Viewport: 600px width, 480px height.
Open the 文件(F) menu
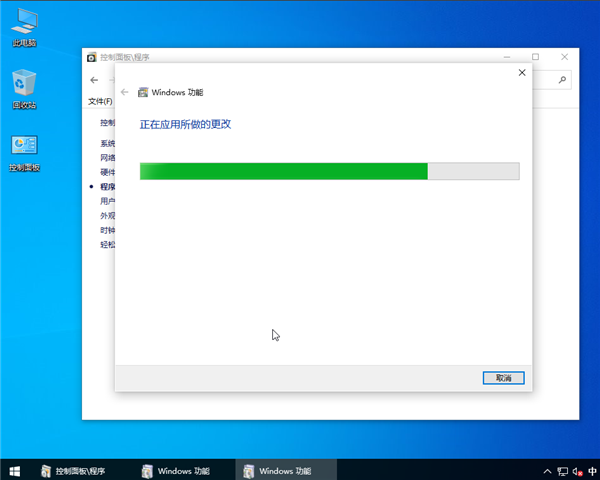pos(100,101)
